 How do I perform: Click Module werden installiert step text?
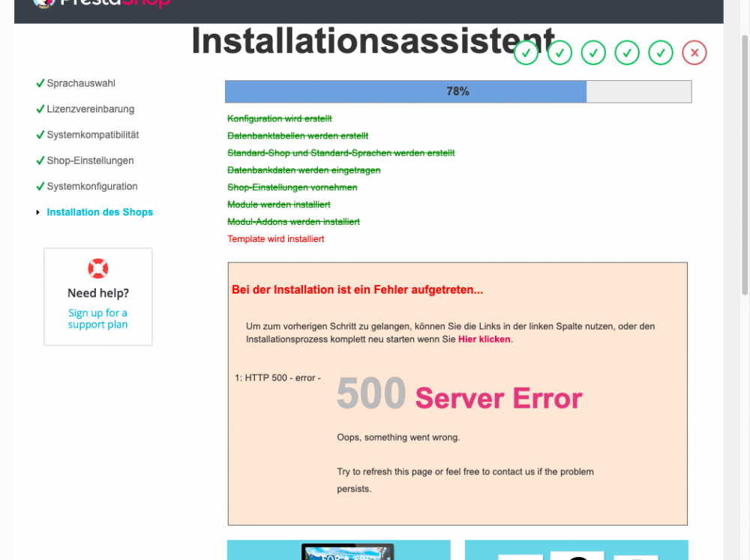pyautogui.click(x=279, y=205)
